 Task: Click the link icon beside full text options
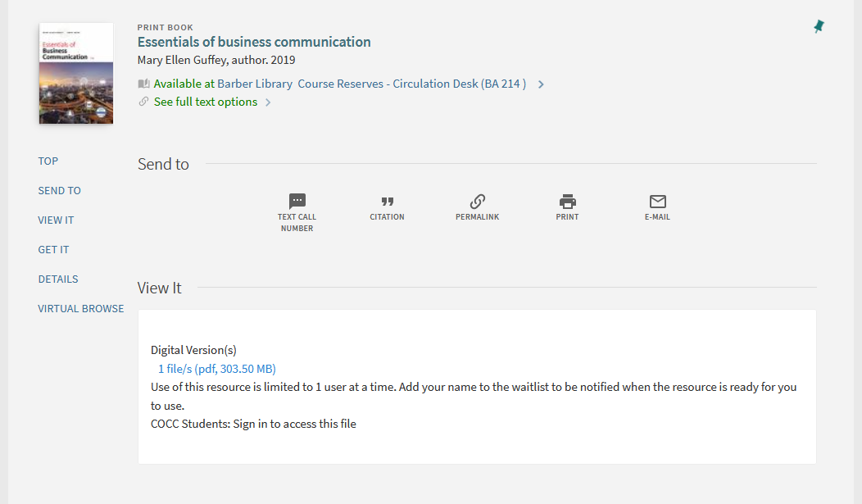click(x=143, y=101)
